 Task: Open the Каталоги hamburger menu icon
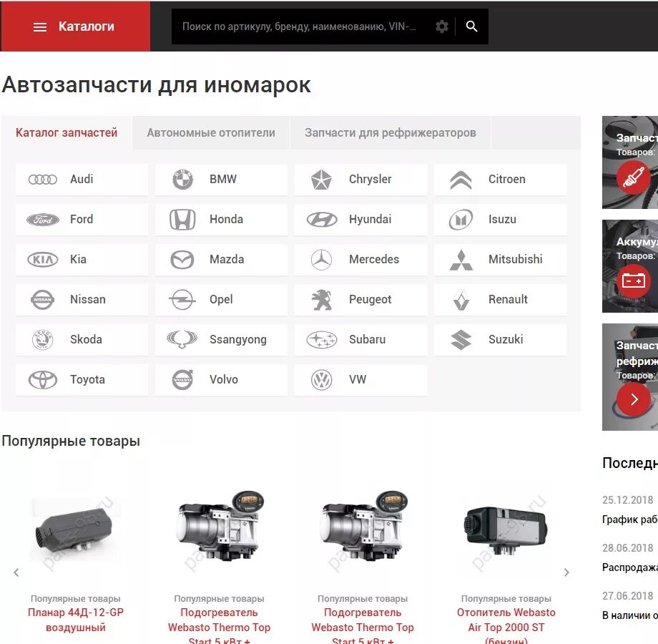(40, 27)
